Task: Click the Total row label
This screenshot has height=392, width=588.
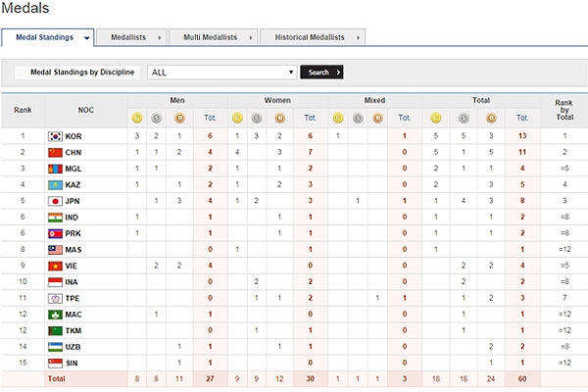Action: tap(56, 379)
